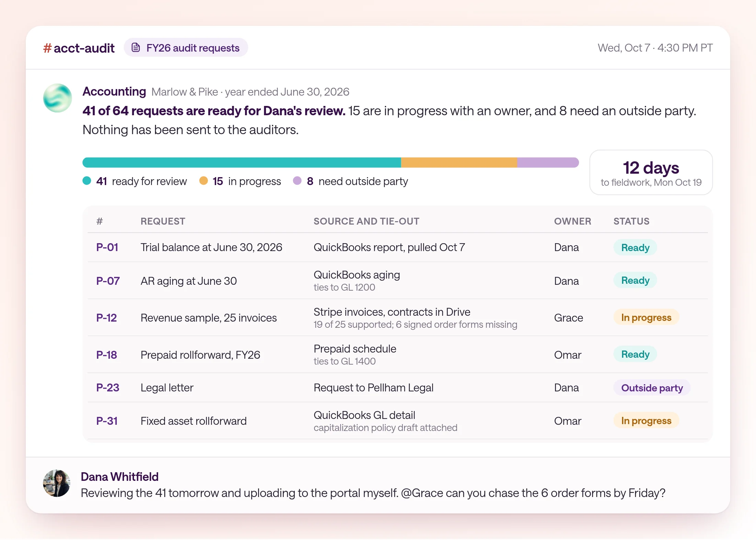
Task: Click In progress badge on Fixed asset rollforward
Action: [646, 421]
